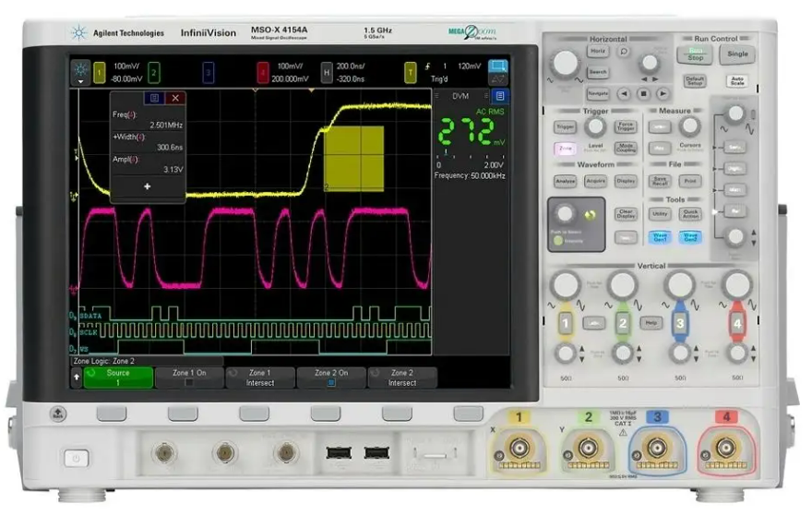Open the Zone 2 Intersect softkey options

pos(402,378)
